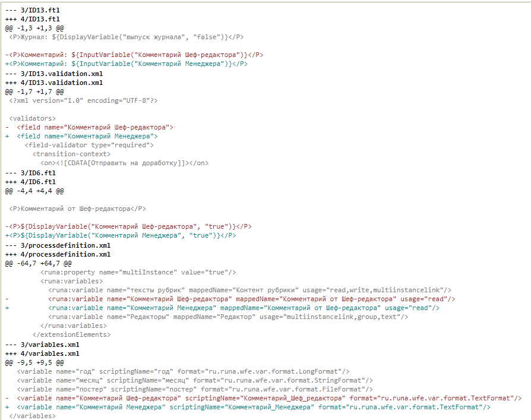Image resolution: width=531 pixels, height=420 pixels.
Task: Click hunk marker '@@ -1,3 +1,3 @@'
Action: coord(34,28)
